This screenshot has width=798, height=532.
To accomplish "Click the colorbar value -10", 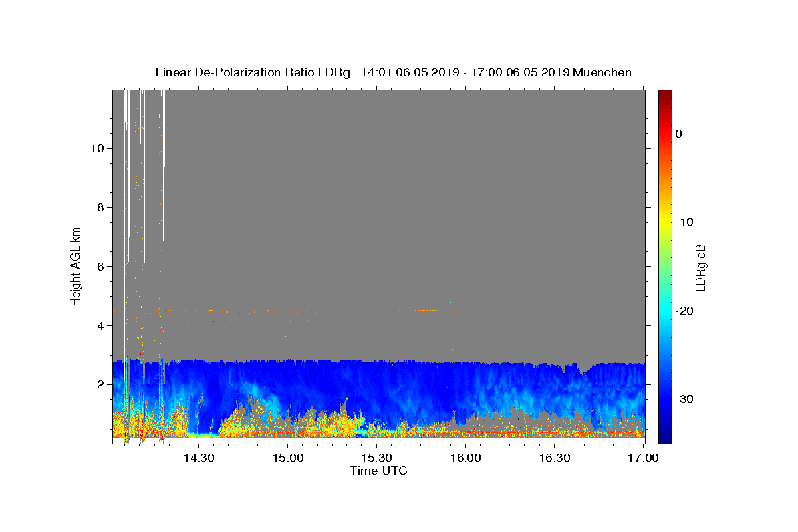I will pyautogui.click(x=684, y=222).
